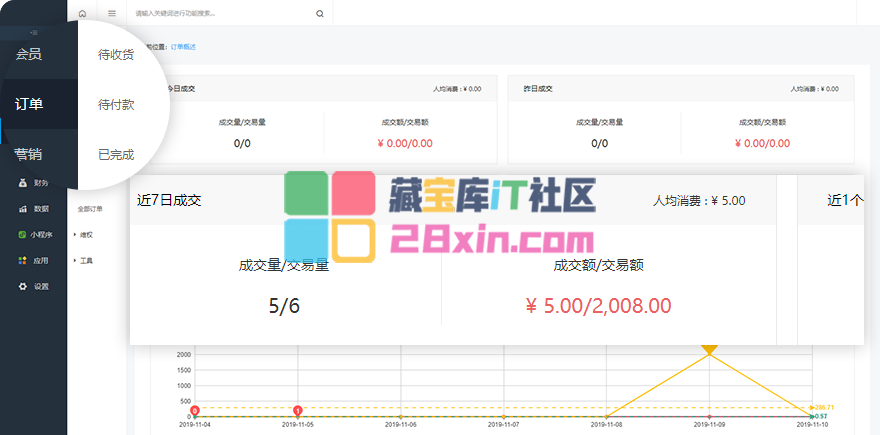This screenshot has height=435, width=880.
Task: Toggle the hamburger menu icon in top bar
Action: pos(112,13)
